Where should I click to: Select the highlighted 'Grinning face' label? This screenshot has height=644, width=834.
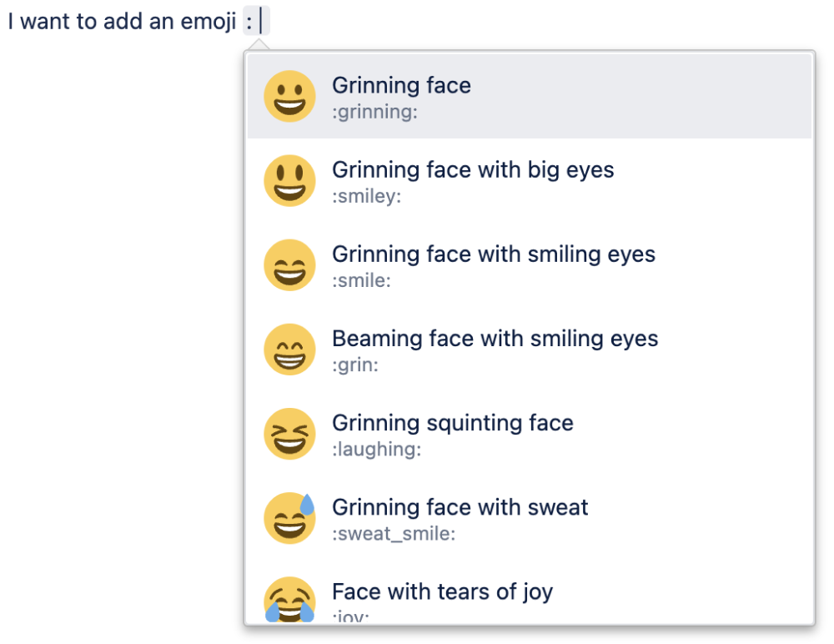pyautogui.click(x=401, y=85)
